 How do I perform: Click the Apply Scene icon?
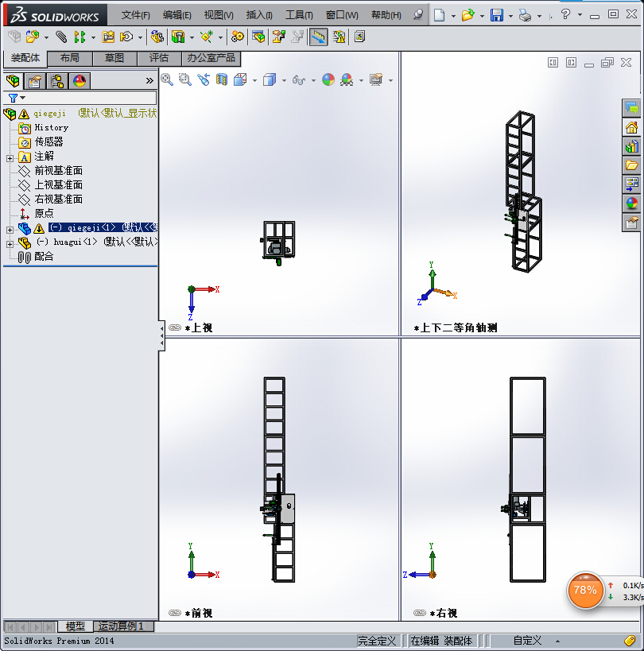(x=347, y=79)
